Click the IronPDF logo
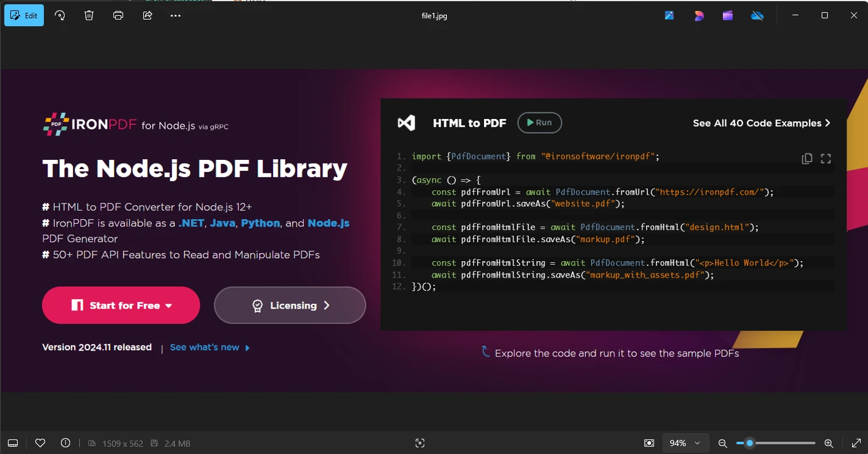Screen dimensions: 868x454 point(90,124)
